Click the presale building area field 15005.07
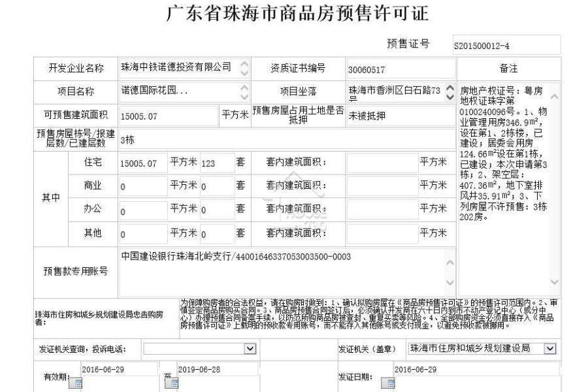Image resolution: width=588 pixels, height=392 pixels. 168,116
